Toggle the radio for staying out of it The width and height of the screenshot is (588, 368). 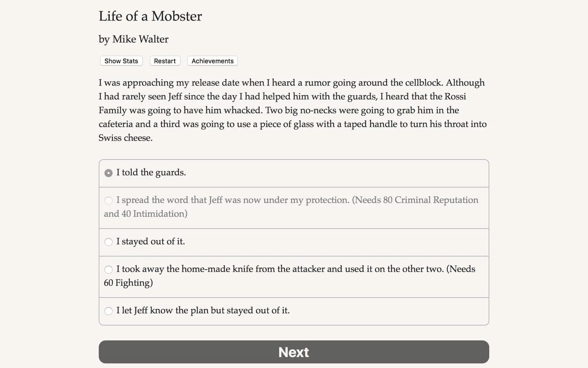(x=109, y=242)
